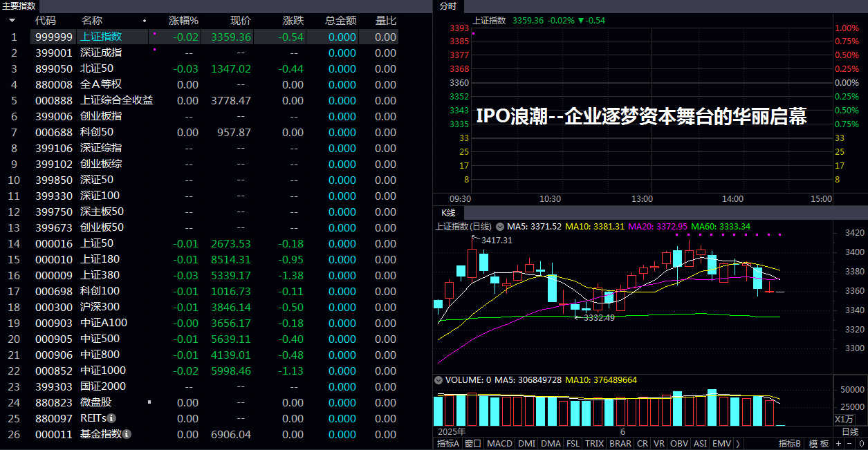The image size is (868, 450).
Task: Click the small square marker beside 微盘股
Action: click(149, 401)
